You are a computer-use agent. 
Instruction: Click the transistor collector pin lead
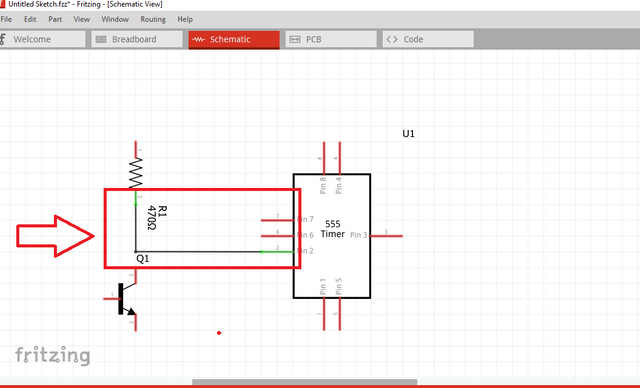[x=136, y=276]
